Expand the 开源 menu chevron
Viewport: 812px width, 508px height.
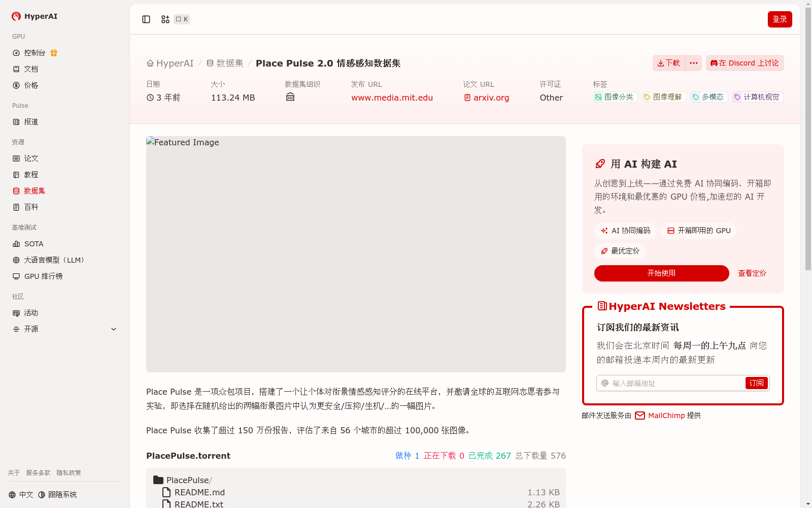[114, 329]
